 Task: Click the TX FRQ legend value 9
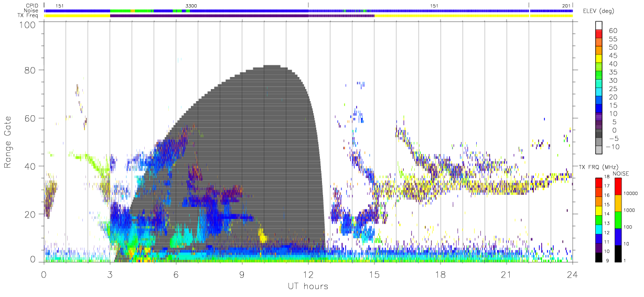[608, 261]
